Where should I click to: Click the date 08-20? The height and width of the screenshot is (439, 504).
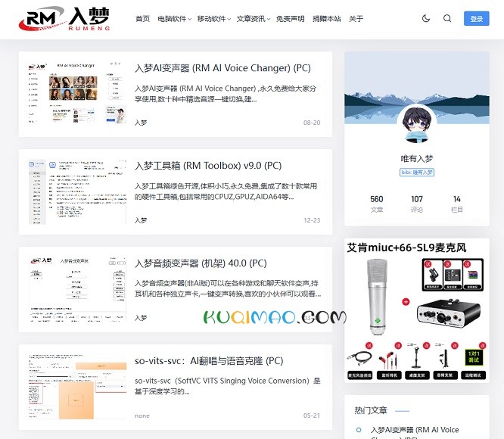click(x=312, y=123)
